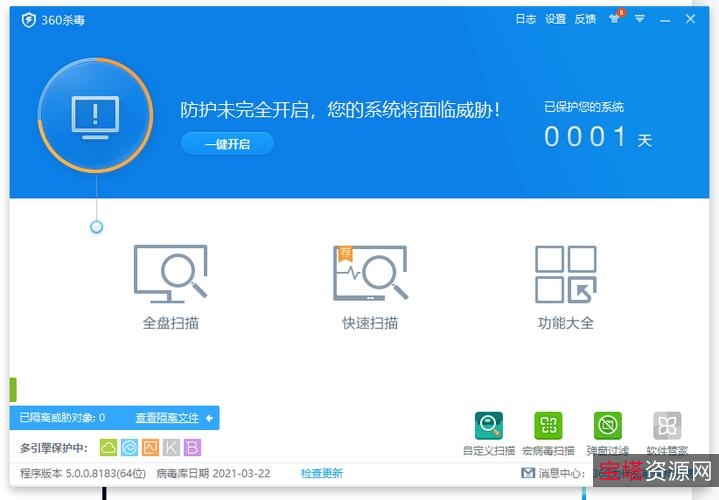Viewport: 719px width, 500px height.
Task: Open the 日志 log menu
Action: pos(525,19)
